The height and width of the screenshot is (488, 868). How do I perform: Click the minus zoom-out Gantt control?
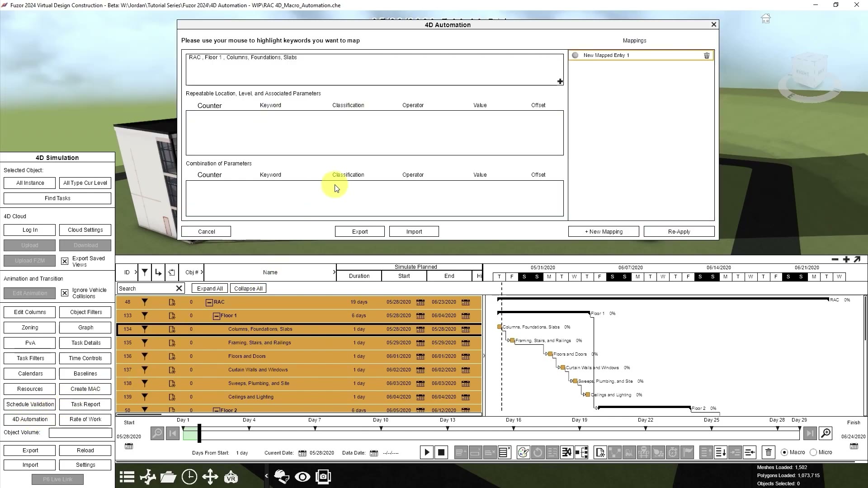click(x=835, y=259)
